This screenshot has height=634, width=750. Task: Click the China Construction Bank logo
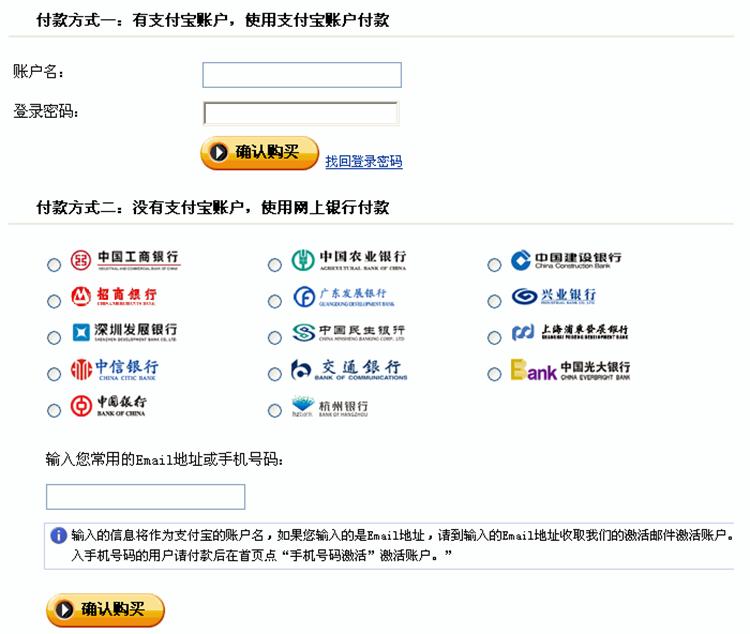566,261
